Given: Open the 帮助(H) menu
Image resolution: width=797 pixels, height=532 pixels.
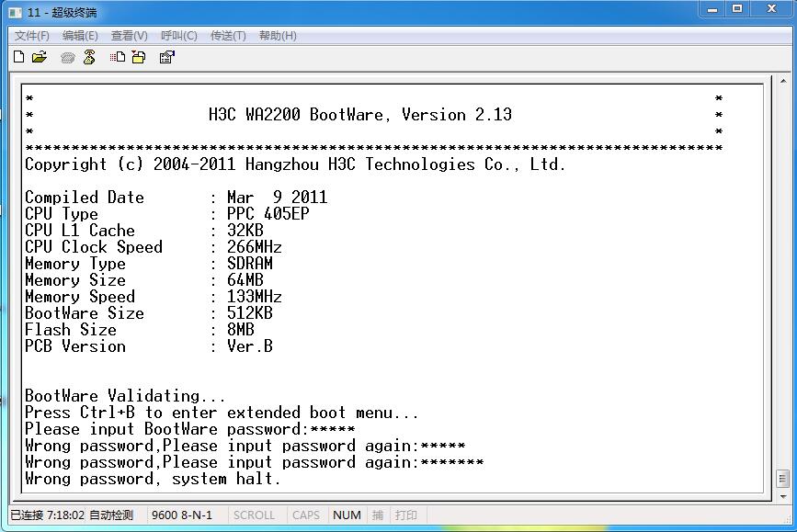Looking at the screenshot, I should click(278, 36).
